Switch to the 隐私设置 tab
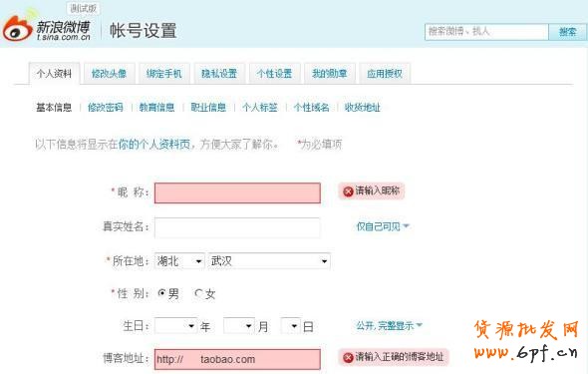The image size is (588, 374). (x=219, y=74)
